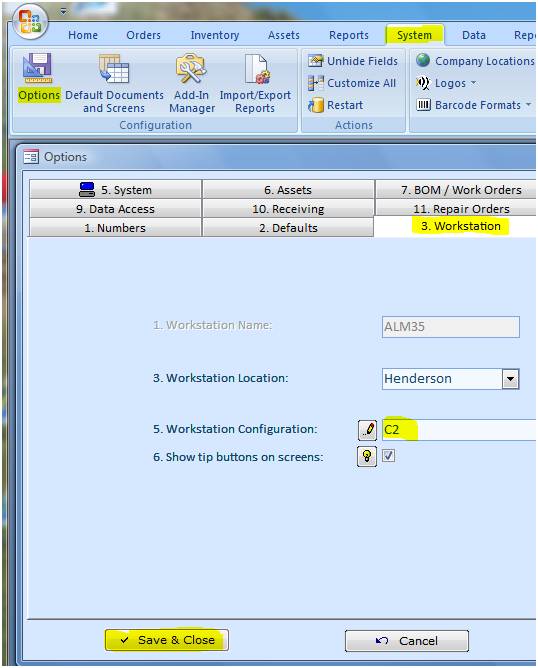Click the Save & Close button
This screenshot has height=668, width=538.
point(167,640)
